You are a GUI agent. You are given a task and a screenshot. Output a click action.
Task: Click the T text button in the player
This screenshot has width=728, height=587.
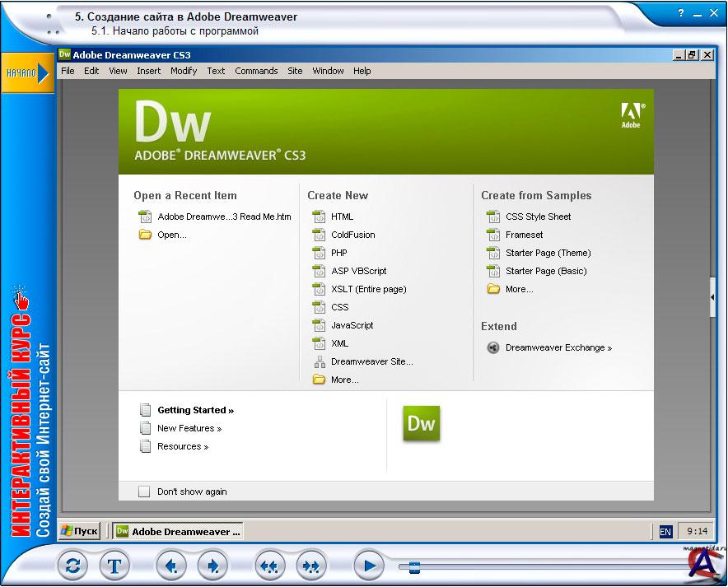click(x=114, y=566)
